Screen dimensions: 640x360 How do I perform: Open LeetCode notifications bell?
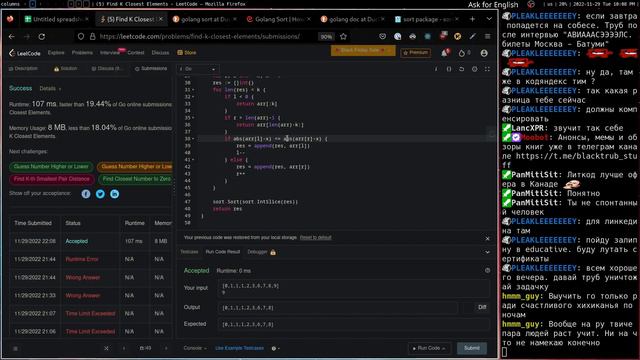point(444,53)
